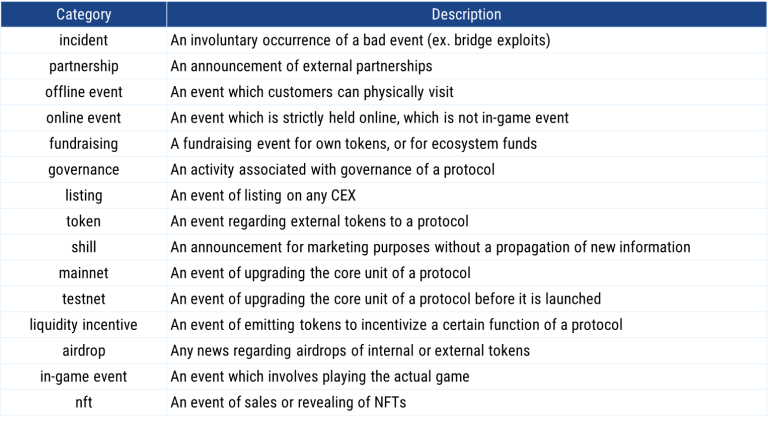Click description about sales or revealing NFTs
The height and width of the screenshot is (421, 768).
tap(288, 402)
